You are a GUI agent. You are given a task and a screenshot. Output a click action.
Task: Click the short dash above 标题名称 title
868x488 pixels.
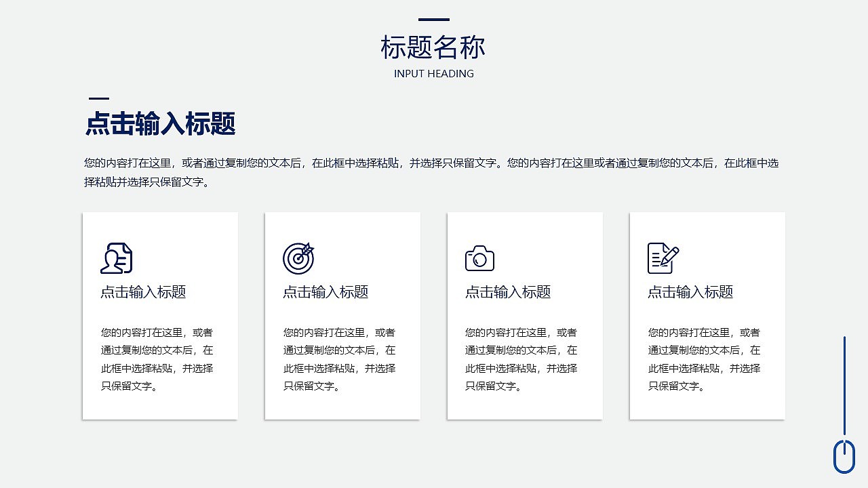[x=433, y=19]
